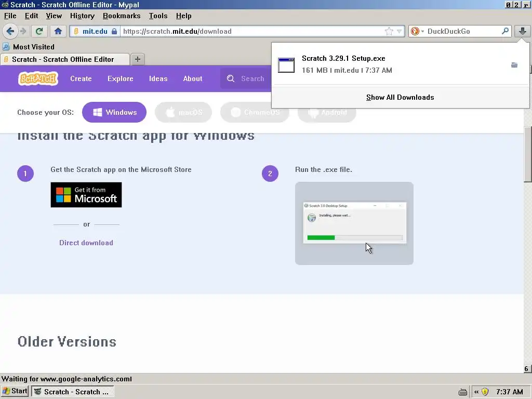Click the Scratch setup installer thumbnail
The width and height of the screenshot is (532, 399).
[x=354, y=223]
